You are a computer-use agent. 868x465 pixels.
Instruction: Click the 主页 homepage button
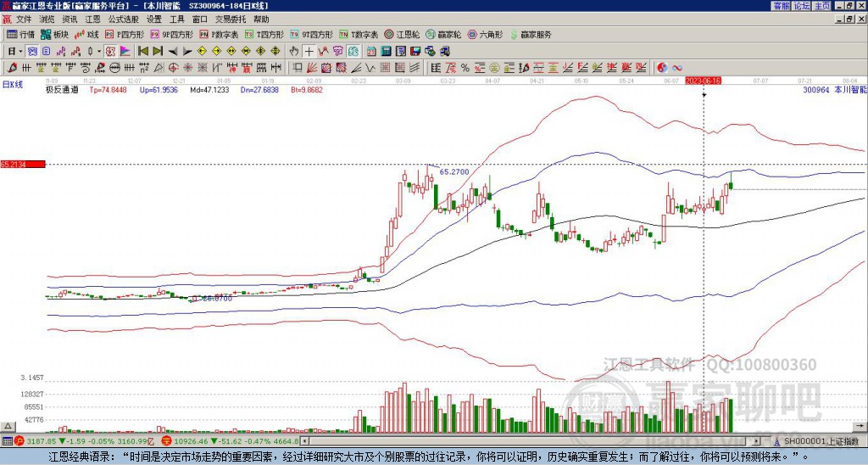point(822,6)
